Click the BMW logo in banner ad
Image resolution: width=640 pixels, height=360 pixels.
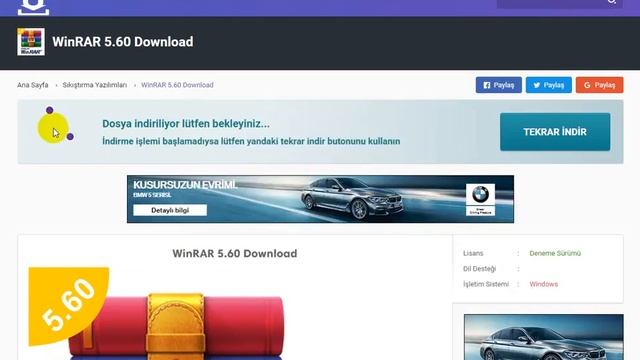coord(480,195)
